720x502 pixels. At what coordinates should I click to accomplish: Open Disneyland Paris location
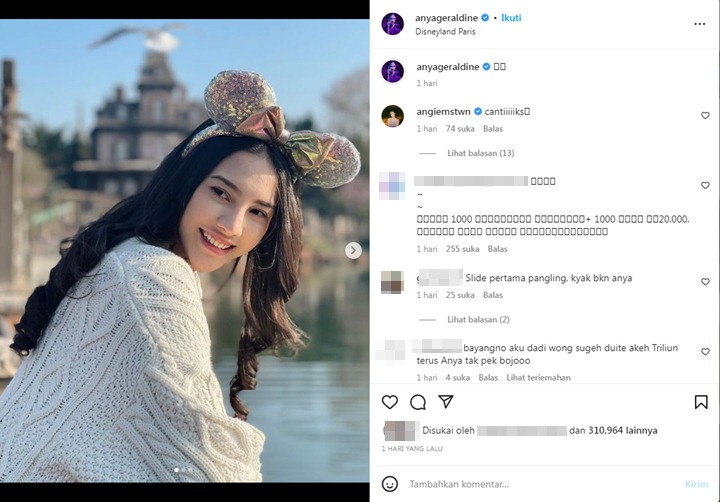(445, 32)
